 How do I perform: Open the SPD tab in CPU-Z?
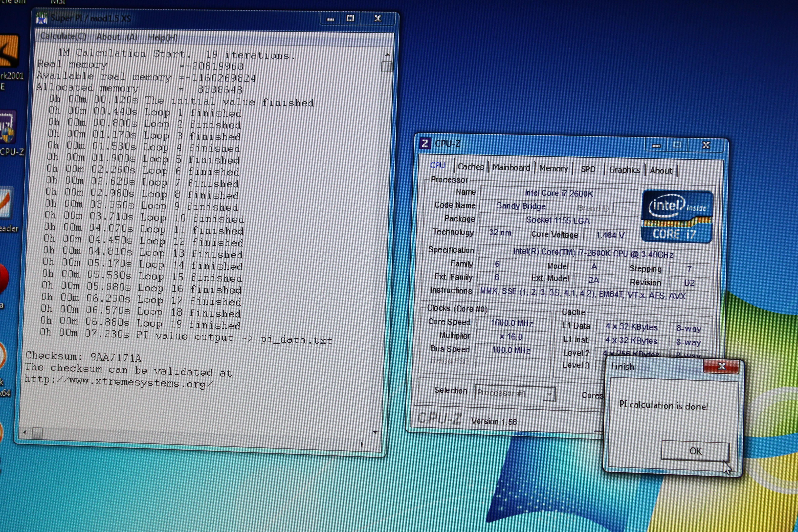pos(588,169)
